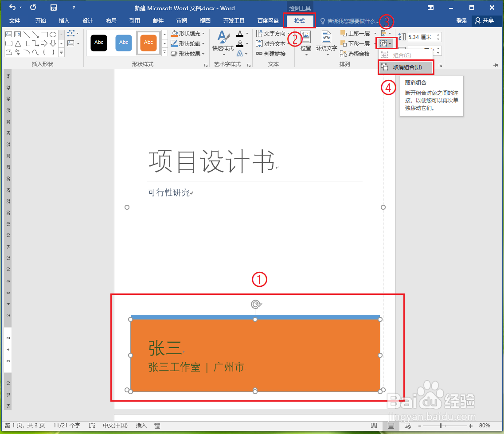
Task: Open 形状填充 shape fill options
Action: point(188,33)
